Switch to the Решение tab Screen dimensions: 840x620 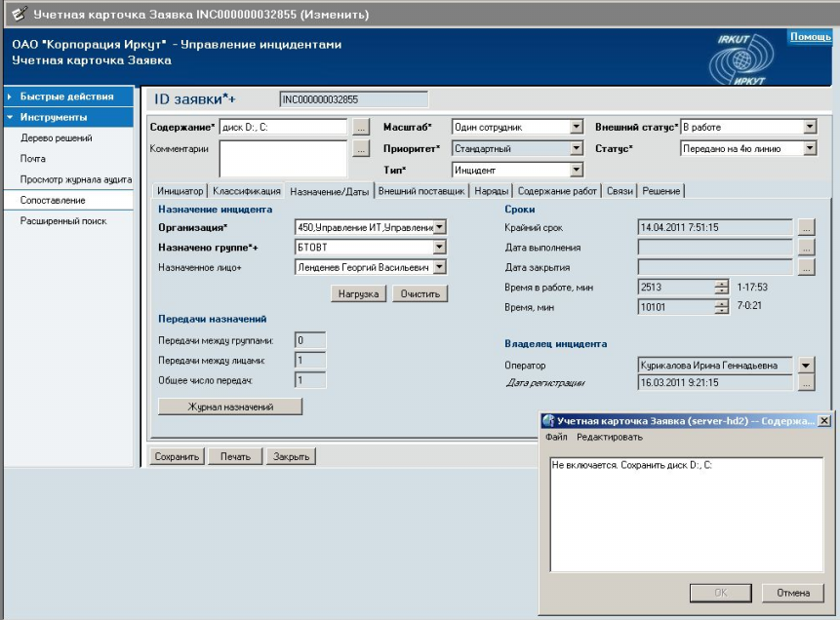click(x=661, y=191)
